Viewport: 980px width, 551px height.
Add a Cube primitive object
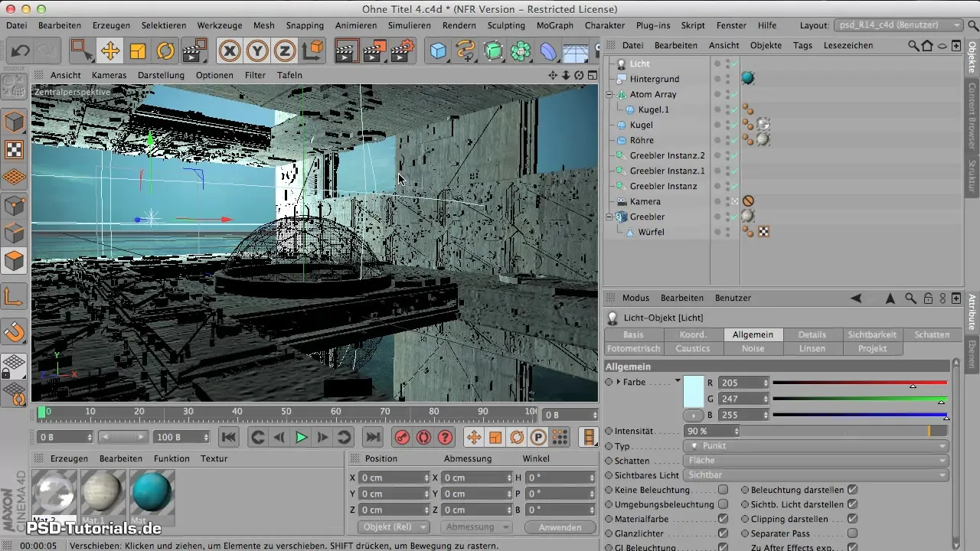pyautogui.click(x=438, y=51)
